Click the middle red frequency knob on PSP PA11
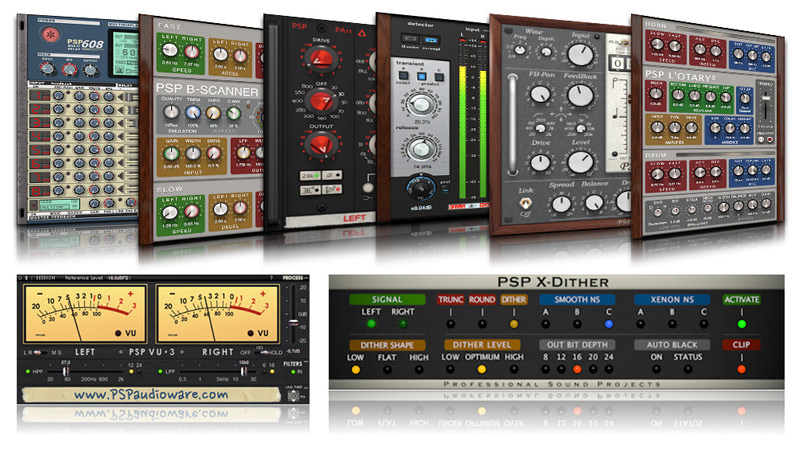Screen dimensions: 800x450 (321, 101)
